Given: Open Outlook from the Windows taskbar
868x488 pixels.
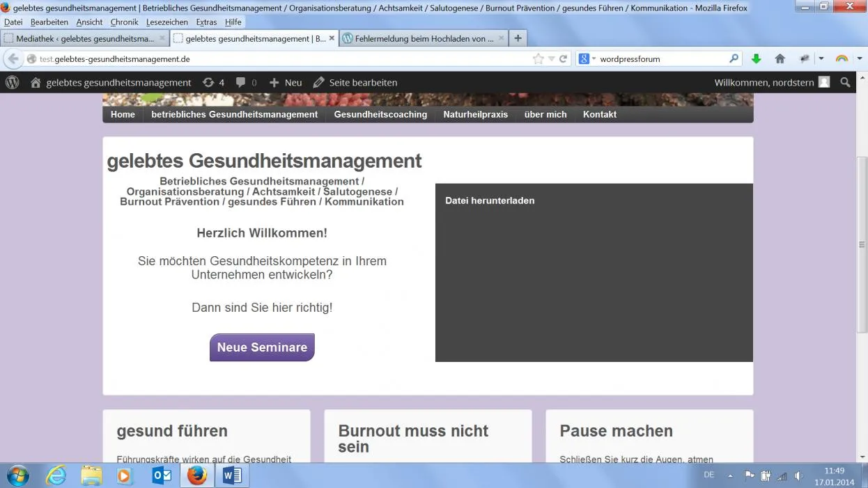Looking at the screenshot, I should [x=162, y=475].
